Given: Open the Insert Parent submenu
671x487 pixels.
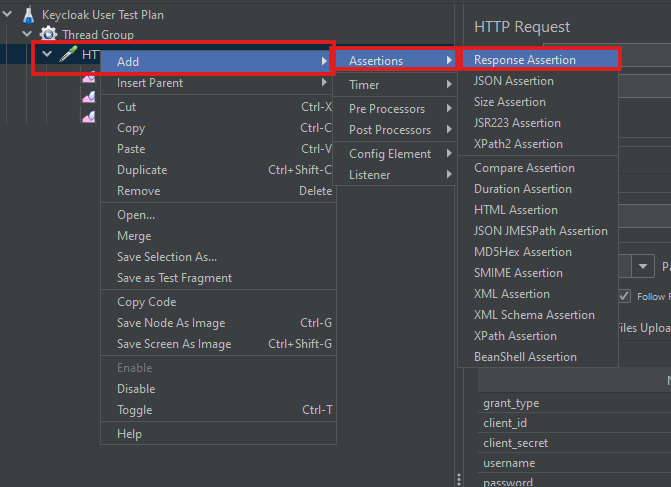Looking at the screenshot, I should pos(218,83).
